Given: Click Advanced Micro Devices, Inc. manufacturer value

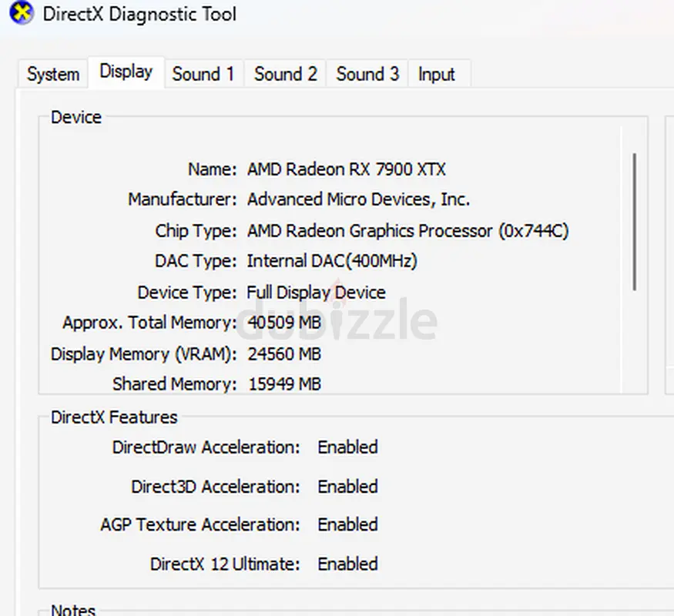Looking at the screenshot, I should click(x=358, y=199).
